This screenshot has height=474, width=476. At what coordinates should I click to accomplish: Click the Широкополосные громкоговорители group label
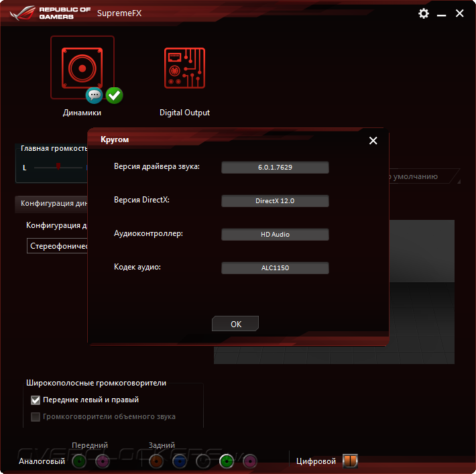pyautogui.click(x=97, y=383)
